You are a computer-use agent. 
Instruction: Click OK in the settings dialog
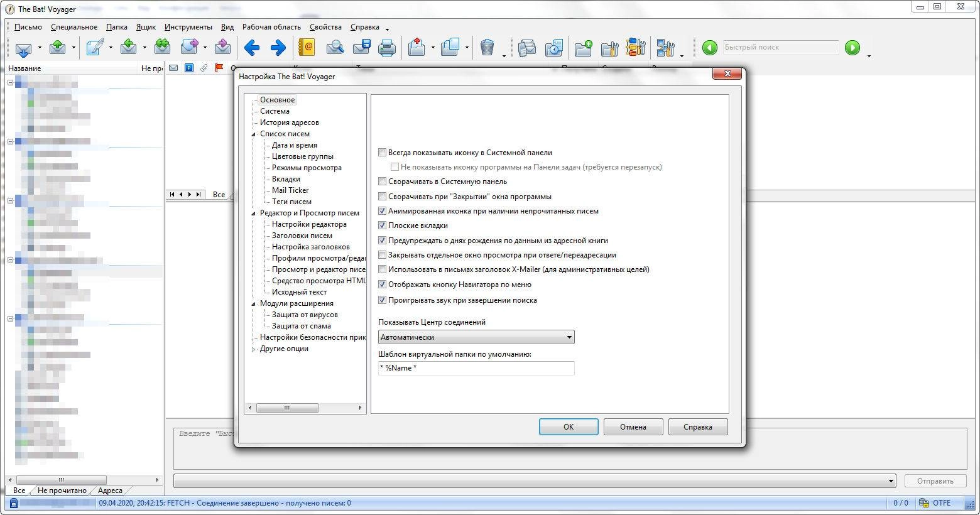click(x=569, y=427)
